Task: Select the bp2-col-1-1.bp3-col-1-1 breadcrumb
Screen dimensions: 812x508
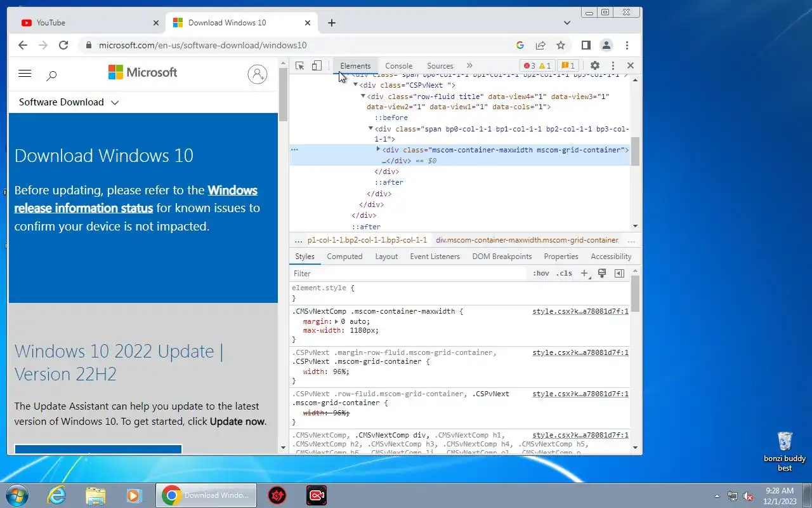Action: (x=367, y=241)
